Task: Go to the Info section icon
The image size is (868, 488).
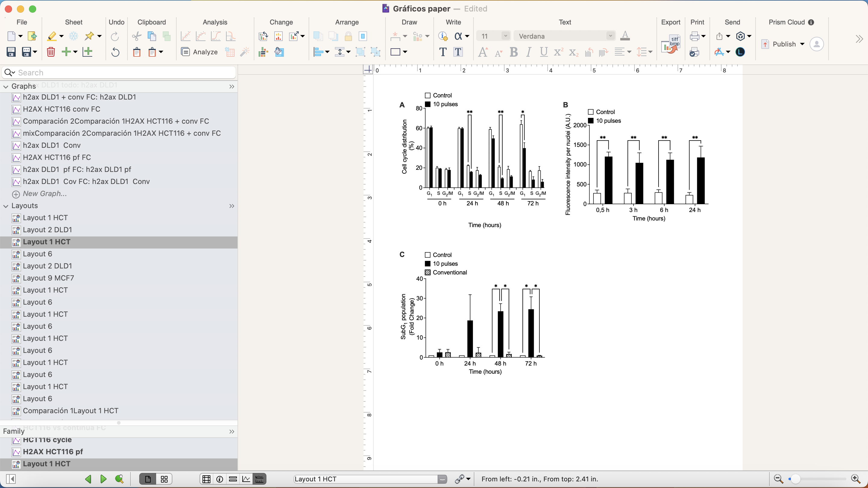Action: point(220,479)
